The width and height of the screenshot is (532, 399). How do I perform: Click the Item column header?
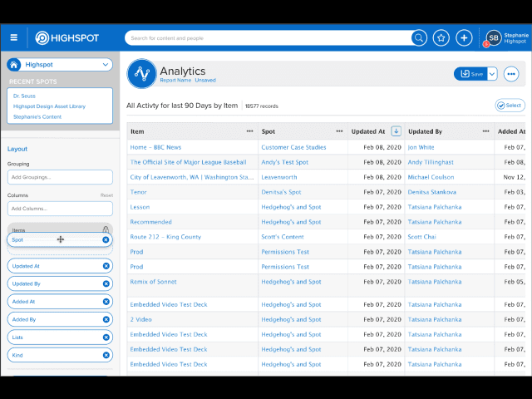click(x=137, y=131)
